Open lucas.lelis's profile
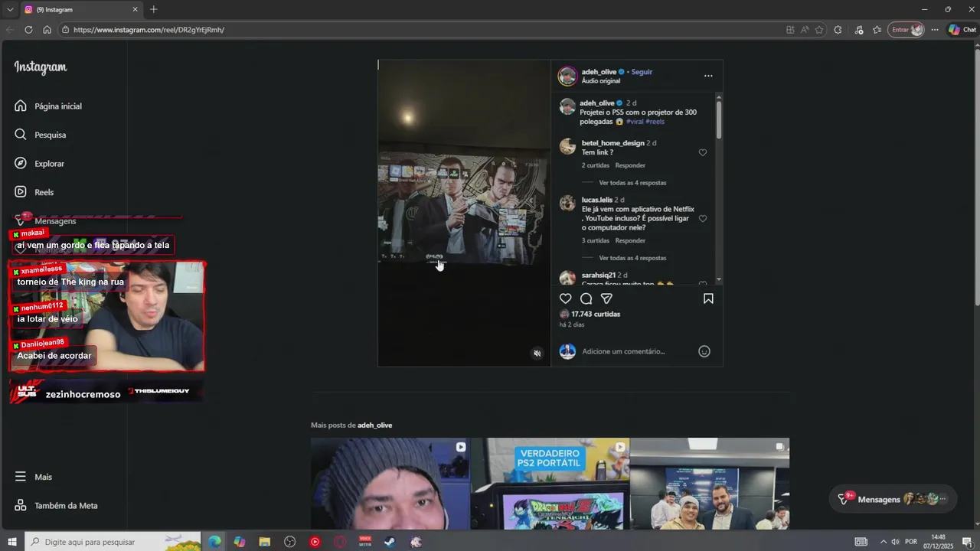 (x=597, y=200)
